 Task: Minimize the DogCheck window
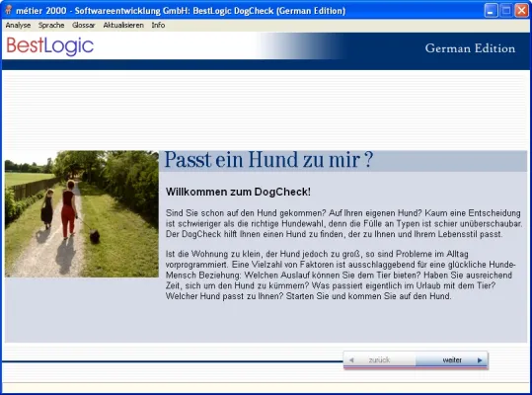[x=491, y=11]
